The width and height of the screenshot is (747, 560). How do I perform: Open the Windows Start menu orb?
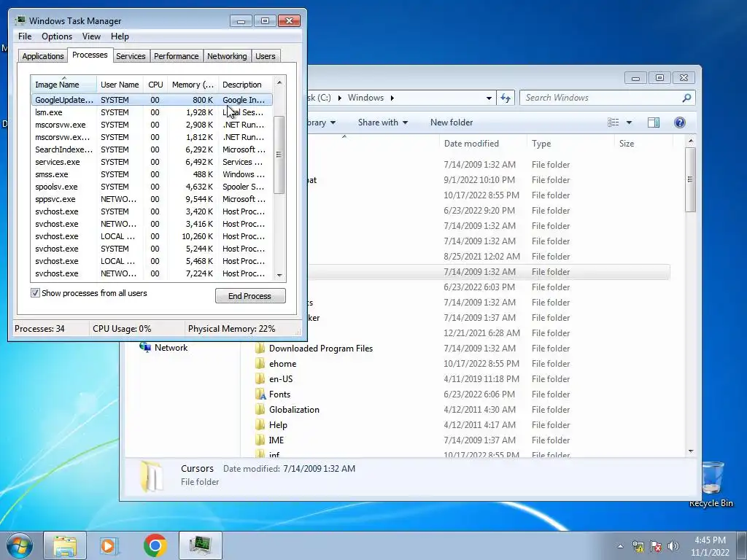(20, 545)
